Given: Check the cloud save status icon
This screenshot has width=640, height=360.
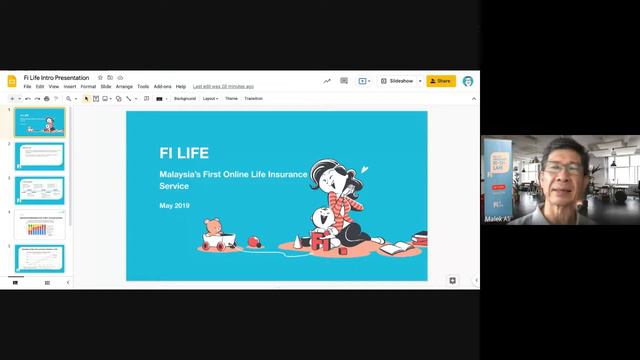Looking at the screenshot, I should pos(120,78).
